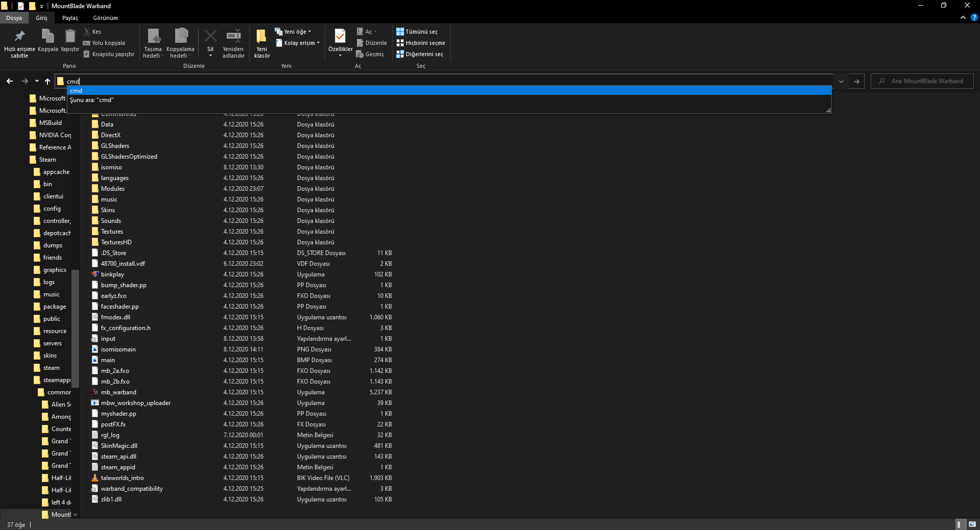The width and height of the screenshot is (980, 530).
Task: Select the languages folder
Action: click(114, 178)
